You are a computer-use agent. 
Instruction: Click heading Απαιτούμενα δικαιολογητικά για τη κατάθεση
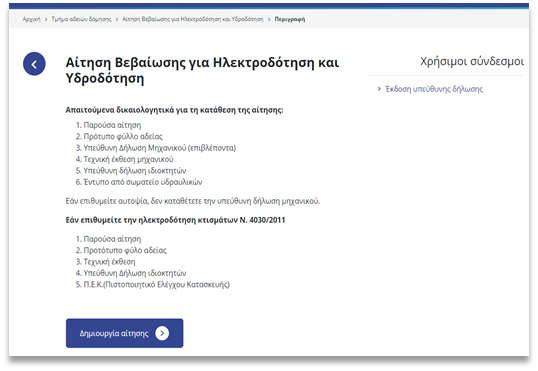tap(174, 110)
